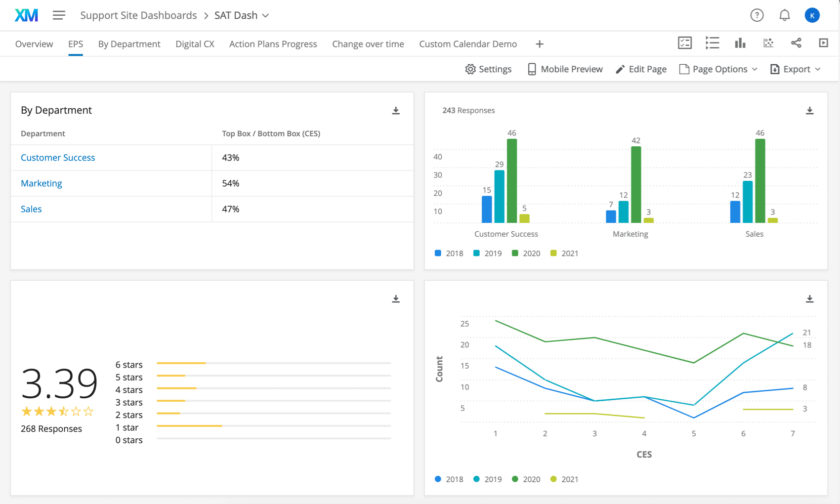This screenshot has height=504, width=840.
Task: Toggle the 2019 legend series on bar chart
Action: point(487,253)
